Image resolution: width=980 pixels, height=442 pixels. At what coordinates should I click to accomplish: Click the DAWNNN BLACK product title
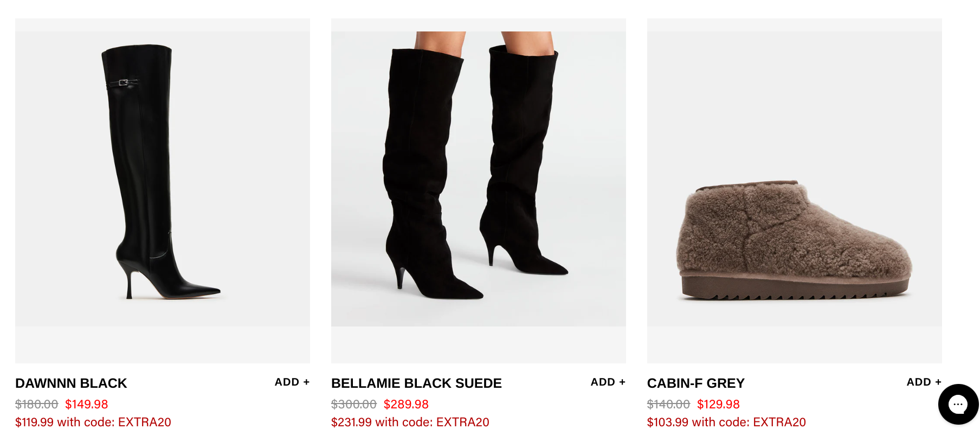[x=71, y=383]
